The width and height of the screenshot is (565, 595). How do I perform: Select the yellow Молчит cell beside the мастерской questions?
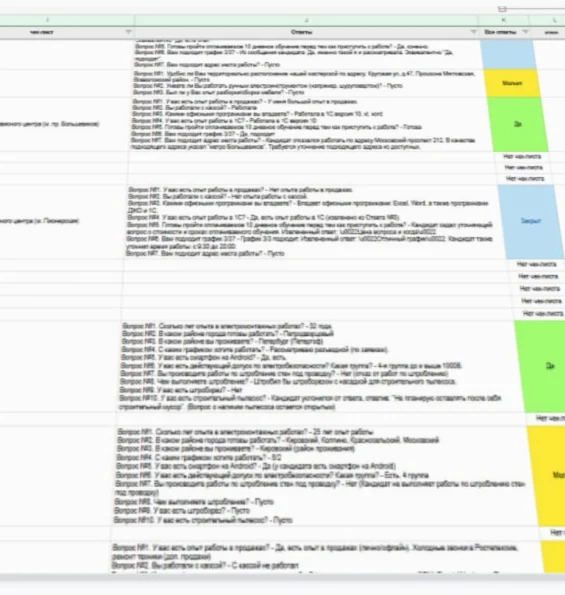coord(512,83)
